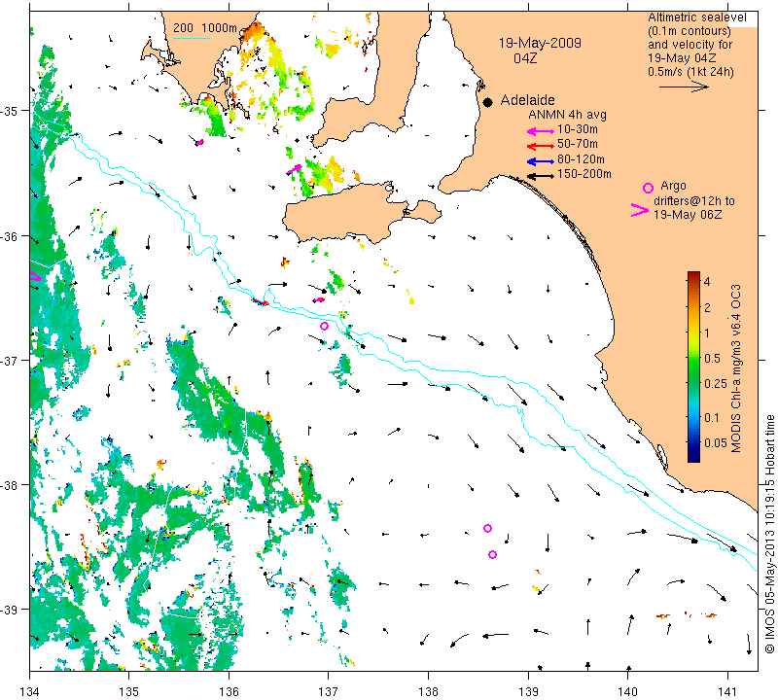Click the 200 1000m contour label
The width and height of the screenshot is (778, 700).
(205, 28)
